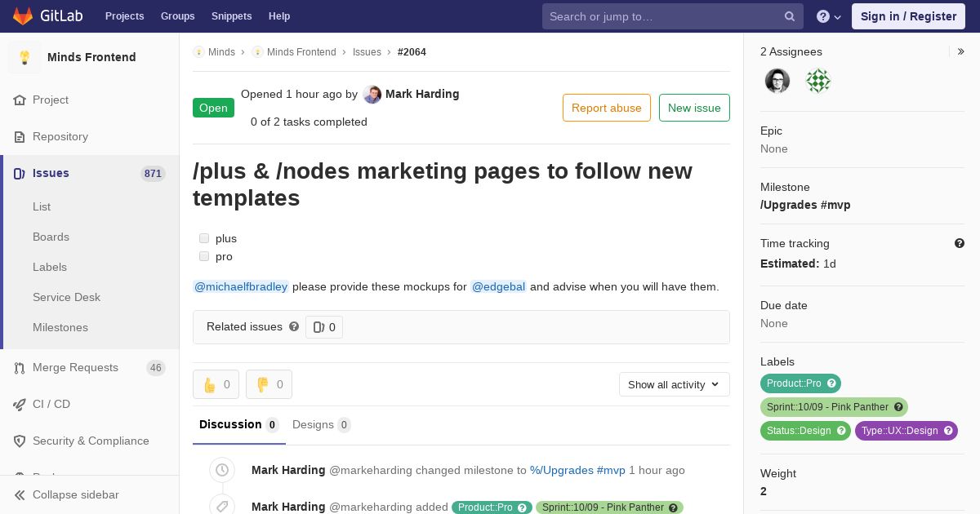Click the Issues icon in sidebar
The image size is (980, 514).
tap(20, 174)
